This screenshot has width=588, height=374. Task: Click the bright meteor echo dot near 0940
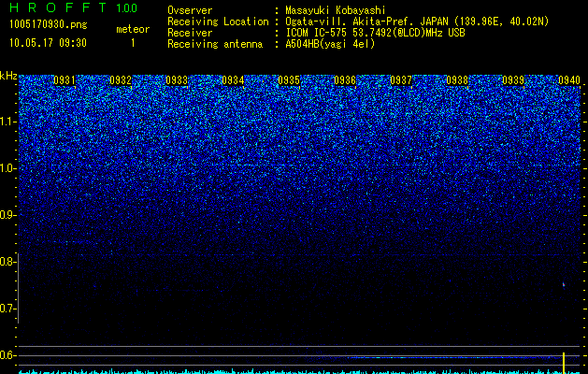[564, 285]
